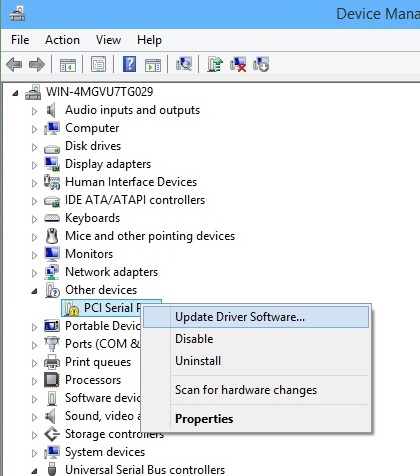Select the Human Interface Devices label
This screenshot has width=420, height=476.
coord(131,182)
